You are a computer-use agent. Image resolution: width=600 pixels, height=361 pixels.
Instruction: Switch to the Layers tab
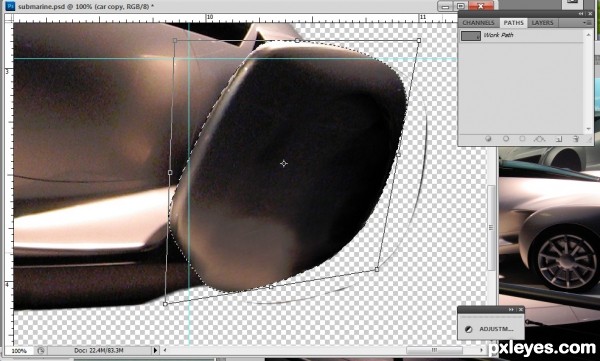(x=542, y=23)
